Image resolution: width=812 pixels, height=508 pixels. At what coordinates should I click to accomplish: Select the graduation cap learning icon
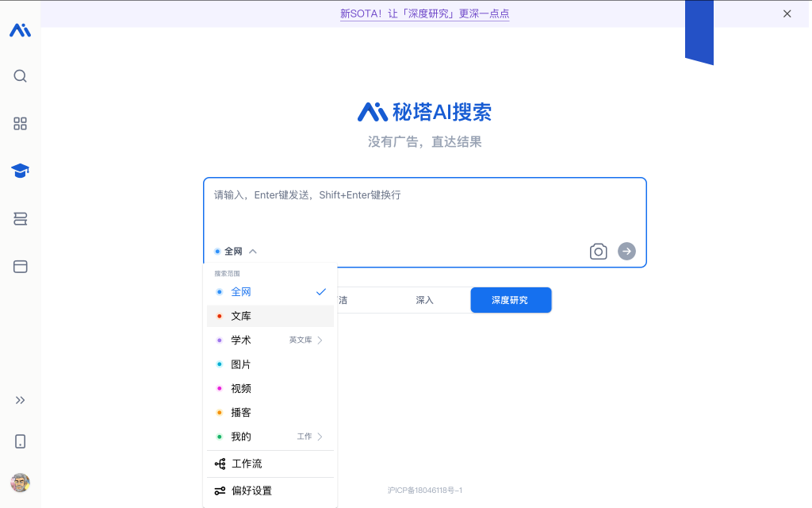coord(20,171)
